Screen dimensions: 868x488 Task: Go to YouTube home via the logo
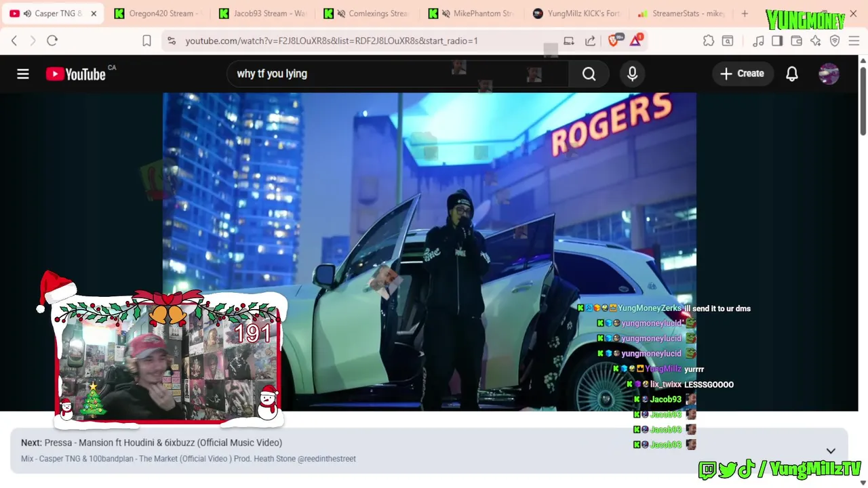(76, 74)
